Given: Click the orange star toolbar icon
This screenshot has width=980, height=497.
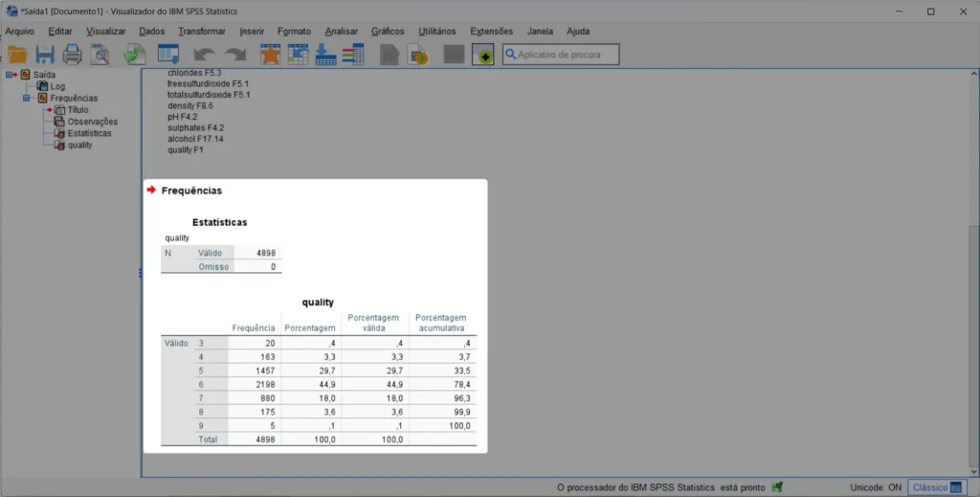Looking at the screenshot, I should [271, 55].
